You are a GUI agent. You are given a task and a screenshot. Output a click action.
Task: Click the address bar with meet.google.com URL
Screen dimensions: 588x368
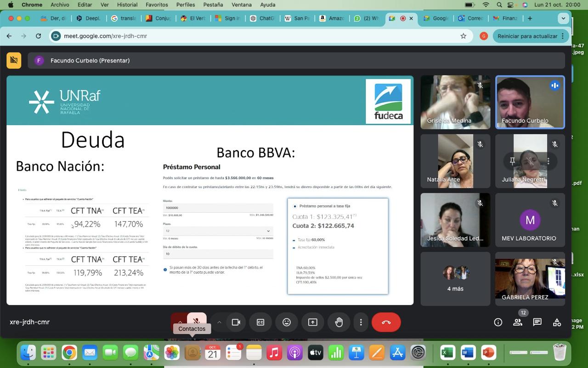pyautogui.click(x=262, y=36)
